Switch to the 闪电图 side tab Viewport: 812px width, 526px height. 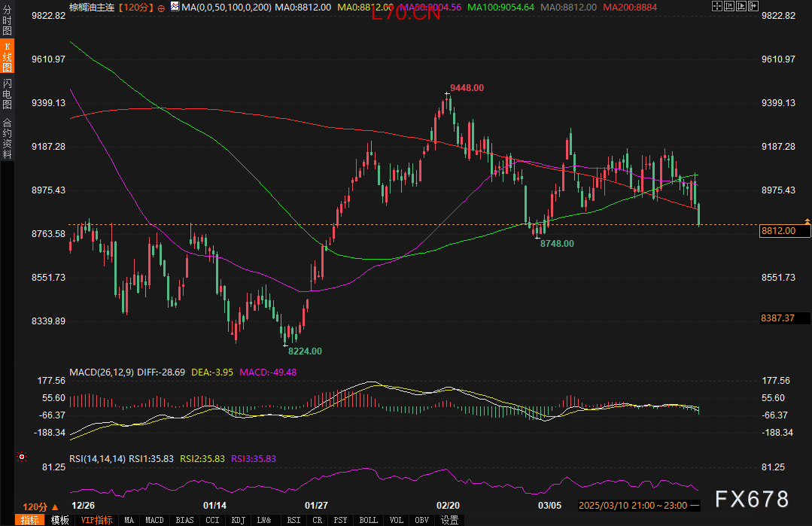coord(7,94)
